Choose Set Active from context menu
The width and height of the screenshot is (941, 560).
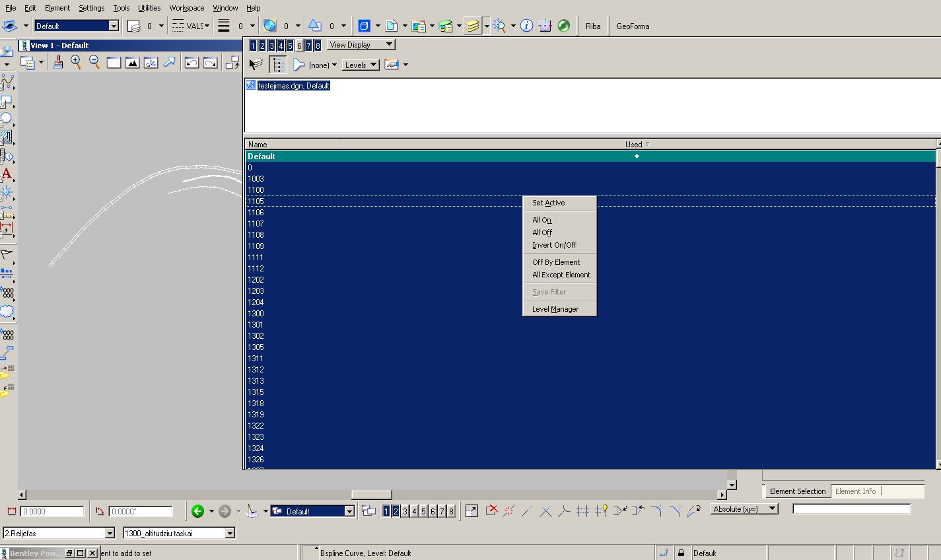(549, 203)
